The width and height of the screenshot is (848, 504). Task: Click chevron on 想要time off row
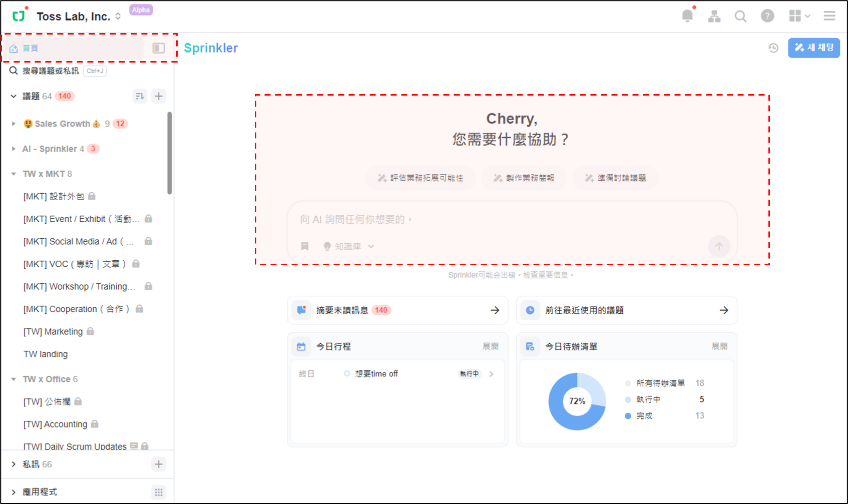tap(492, 374)
